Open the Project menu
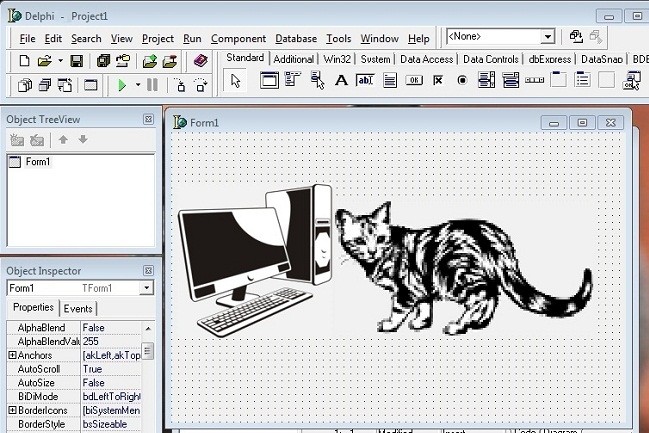Screen dimensions: 649x433 coord(158,38)
